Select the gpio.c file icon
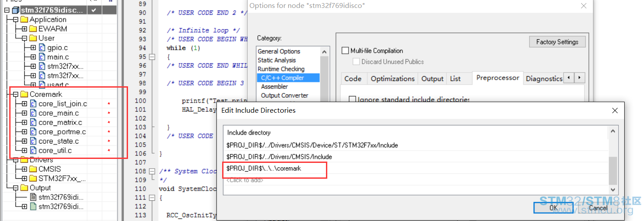 click(x=42, y=48)
